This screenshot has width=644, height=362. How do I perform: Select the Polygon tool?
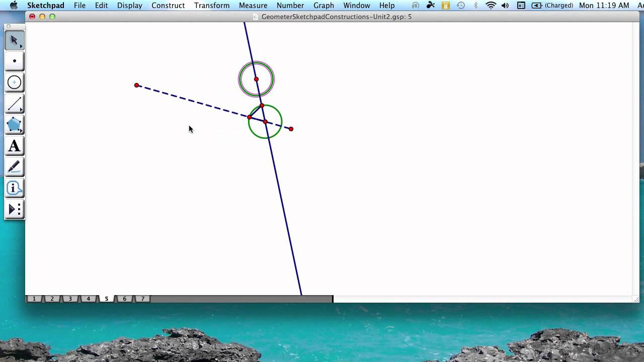pyautogui.click(x=15, y=125)
